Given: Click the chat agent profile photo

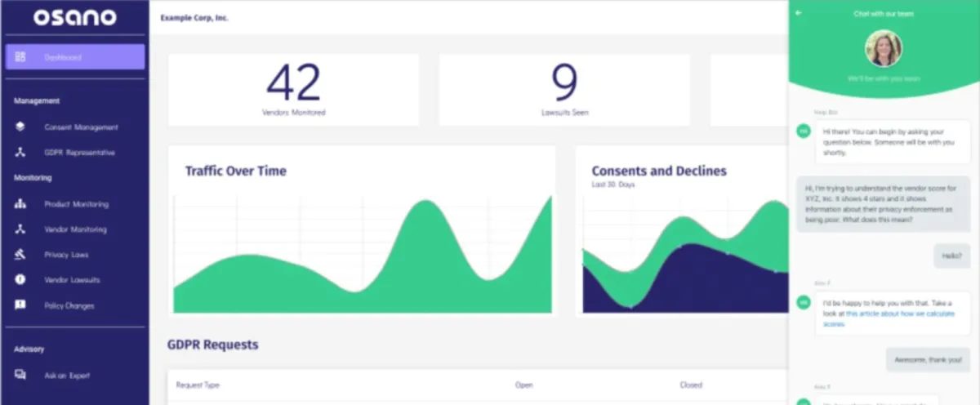Looking at the screenshot, I should [884, 48].
